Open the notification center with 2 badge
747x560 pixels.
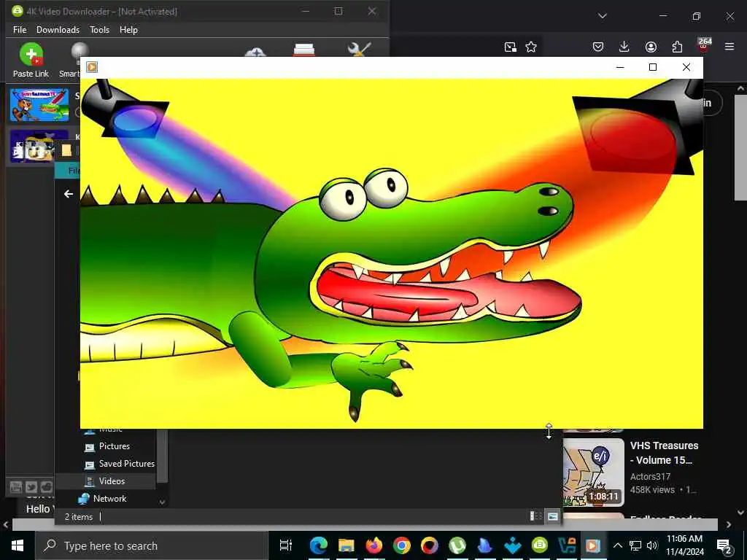point(724,545)
